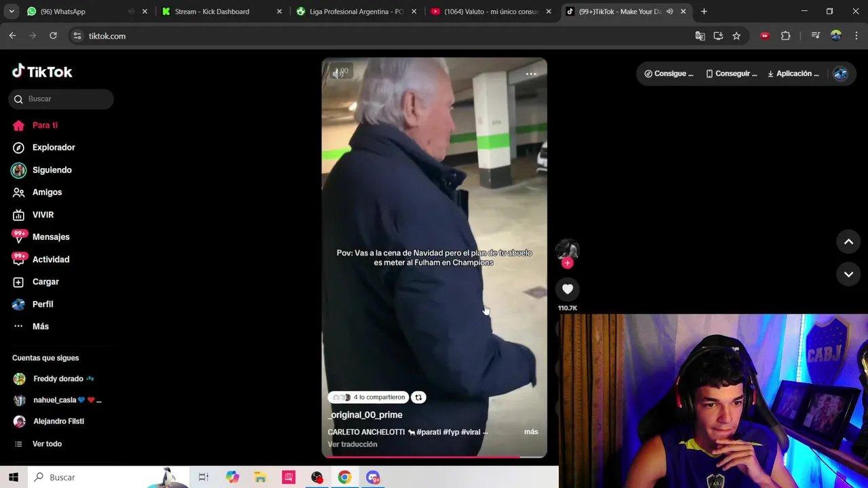Open File Explorer from the taskbar
The height and width of the screenshot is (488, 868).
260,477
